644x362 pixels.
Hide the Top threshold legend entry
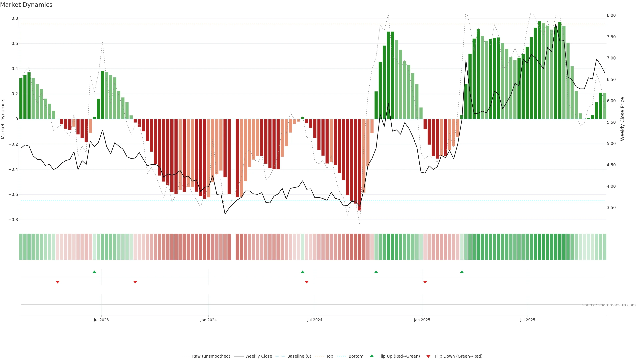pos(330,356)
